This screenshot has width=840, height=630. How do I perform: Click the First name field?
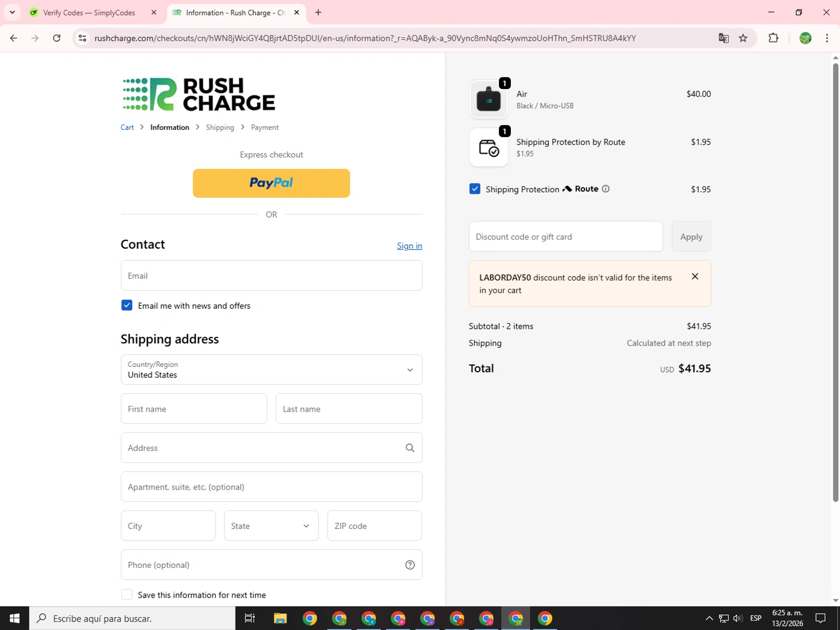point(194,409)
